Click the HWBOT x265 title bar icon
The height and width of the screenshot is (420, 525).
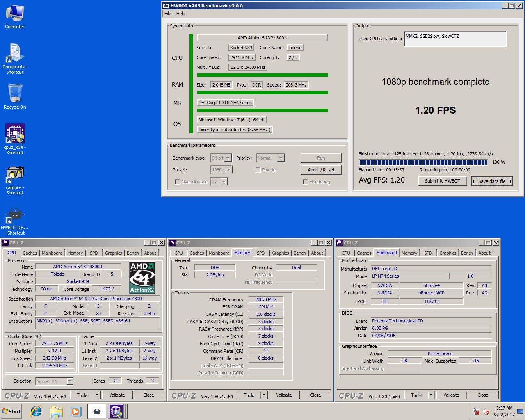(x=166, y=6)
